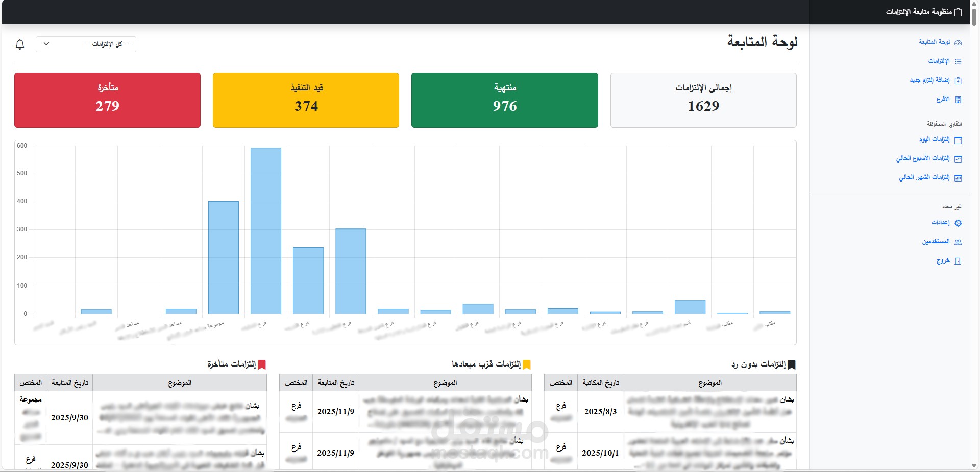Viewport: 980px width, 472px height.
Task: Select the red متأخرة 279 card
Action: pos(107,100)
